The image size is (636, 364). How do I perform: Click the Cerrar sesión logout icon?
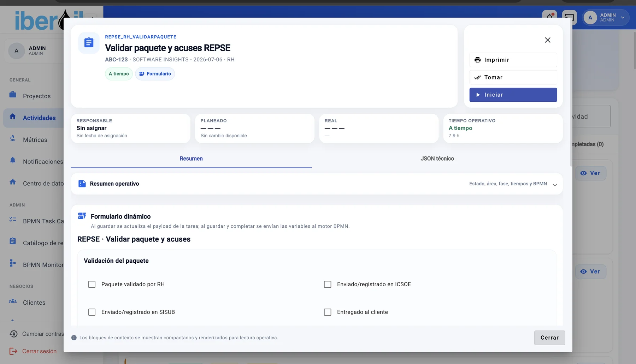tap(13, 351)
